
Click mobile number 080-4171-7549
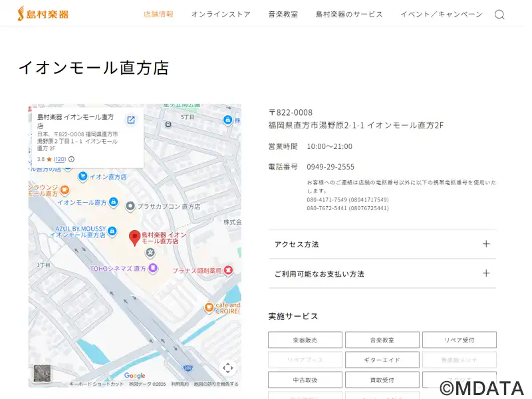pyautogui.click(x=348, y=200)
